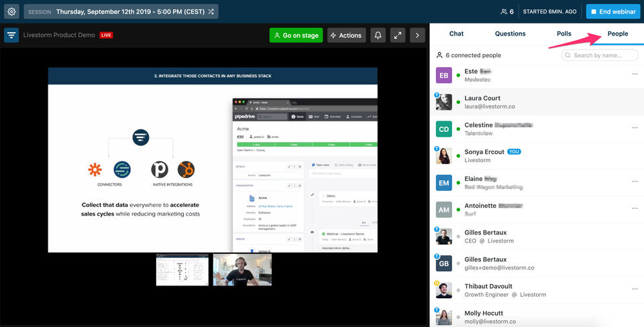Select the screen share thumbnail
This screenshot has height=327, width=644.
point(182,269)
